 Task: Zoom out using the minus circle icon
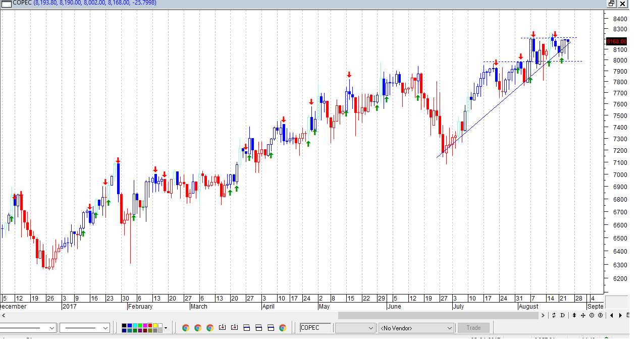click(592, 316)
